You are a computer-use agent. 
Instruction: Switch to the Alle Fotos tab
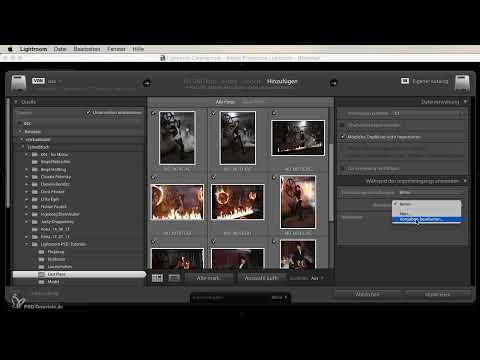pyautogui.click(x=225, y=102)
